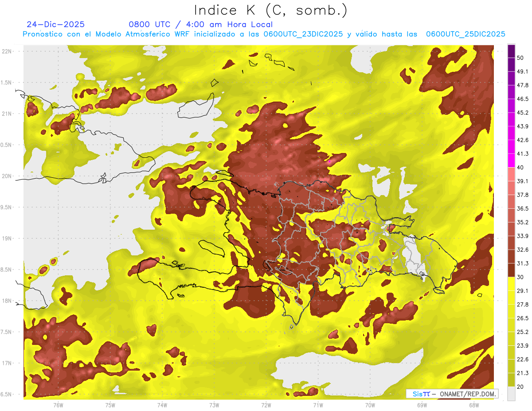Click the color bar label "45.2"

pyautogui.click(x=523, y=113)
